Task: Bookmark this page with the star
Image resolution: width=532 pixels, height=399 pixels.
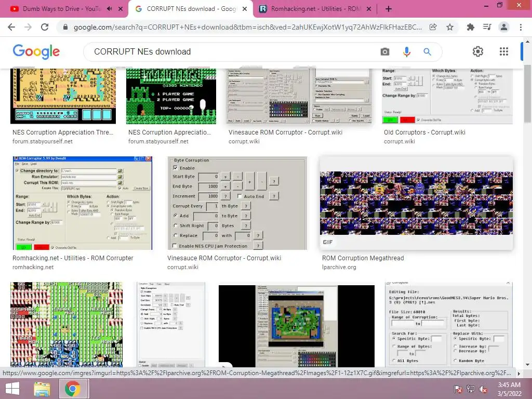Action: [x=450, y=27]
